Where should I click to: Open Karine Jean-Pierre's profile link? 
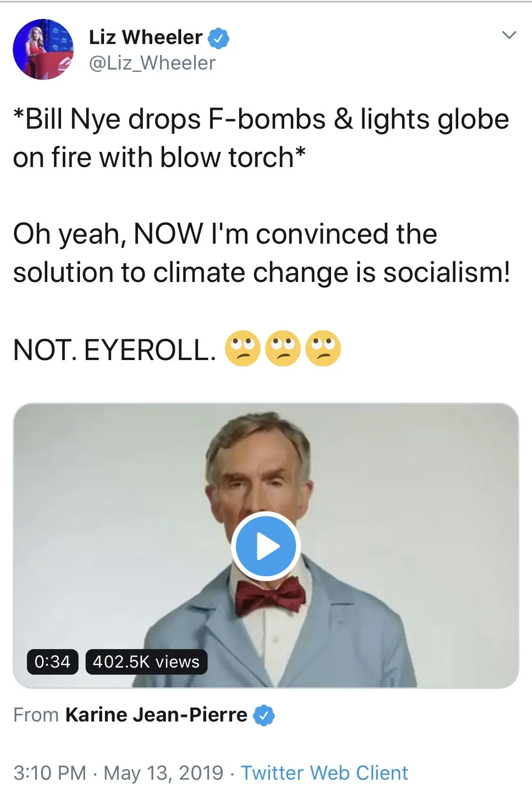pyautogui.click(x=156, y=714)
